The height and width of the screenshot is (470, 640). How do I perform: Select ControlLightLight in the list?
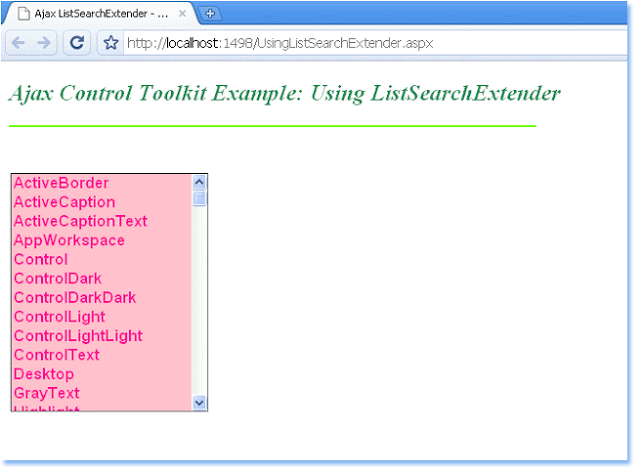(102, 336)
